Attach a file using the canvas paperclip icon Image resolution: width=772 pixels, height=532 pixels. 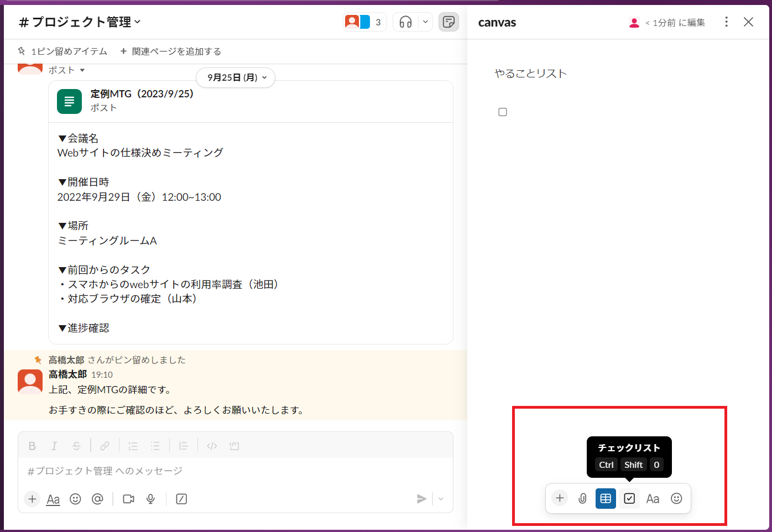[582, 498]
